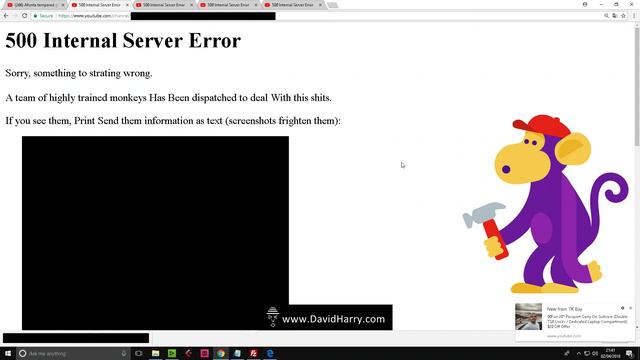Open File Explorer from the taskbar
The image size is (640, 360).
coord(156,353)
